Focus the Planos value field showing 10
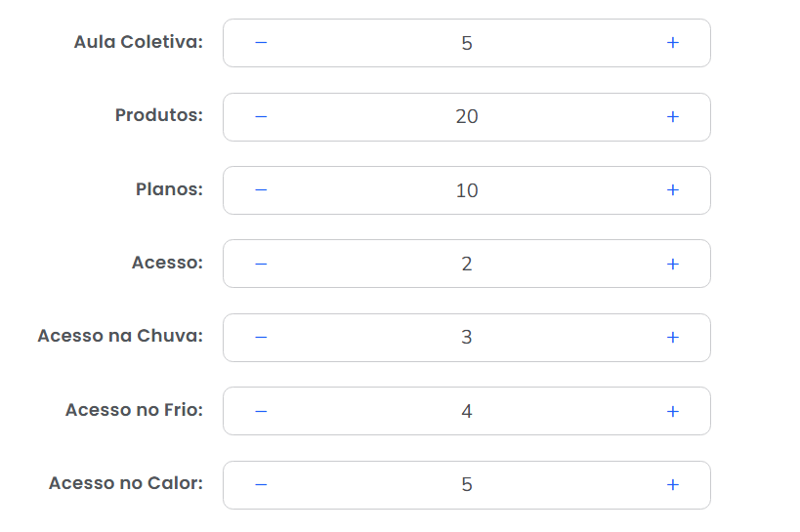Image resolution: width=800 pixels, height=532 pixels. (x=467, y=190)
